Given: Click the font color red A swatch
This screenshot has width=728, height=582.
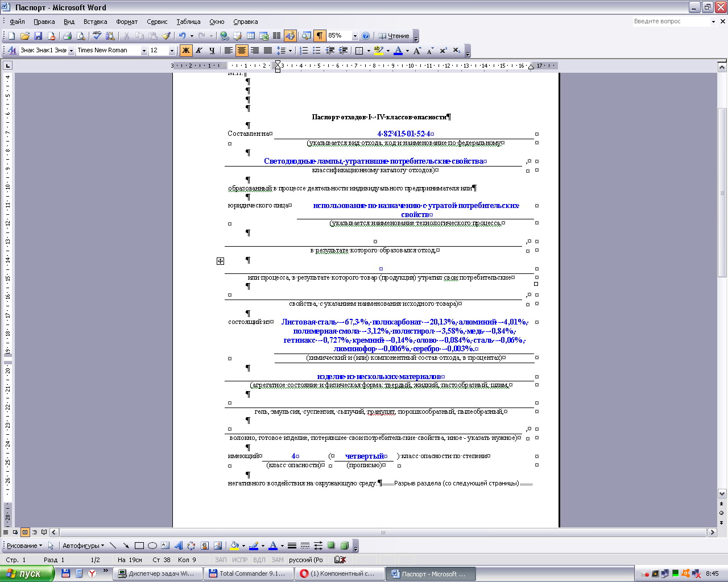Looking at the screenshot, I should pos(398,51).
